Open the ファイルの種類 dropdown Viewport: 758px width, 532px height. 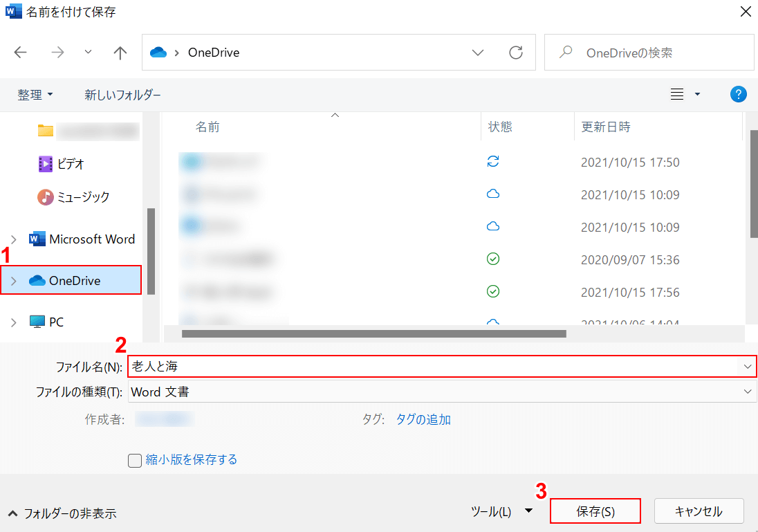tap(442, 392)
